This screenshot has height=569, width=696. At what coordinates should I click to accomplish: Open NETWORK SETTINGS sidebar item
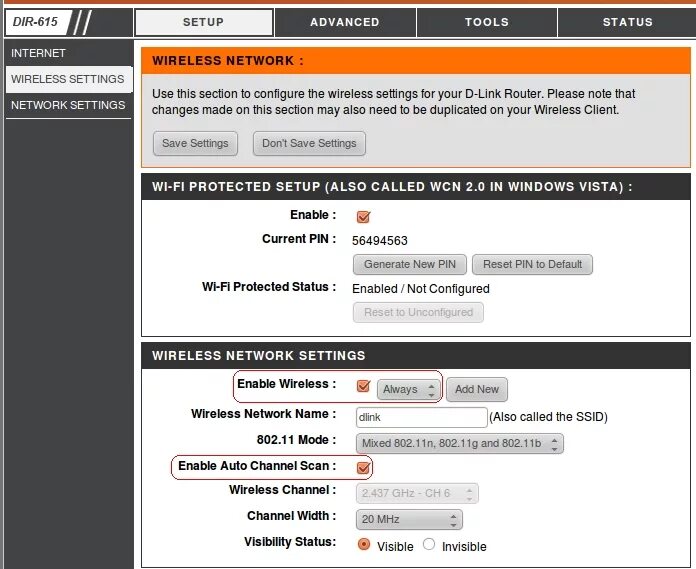69,105
